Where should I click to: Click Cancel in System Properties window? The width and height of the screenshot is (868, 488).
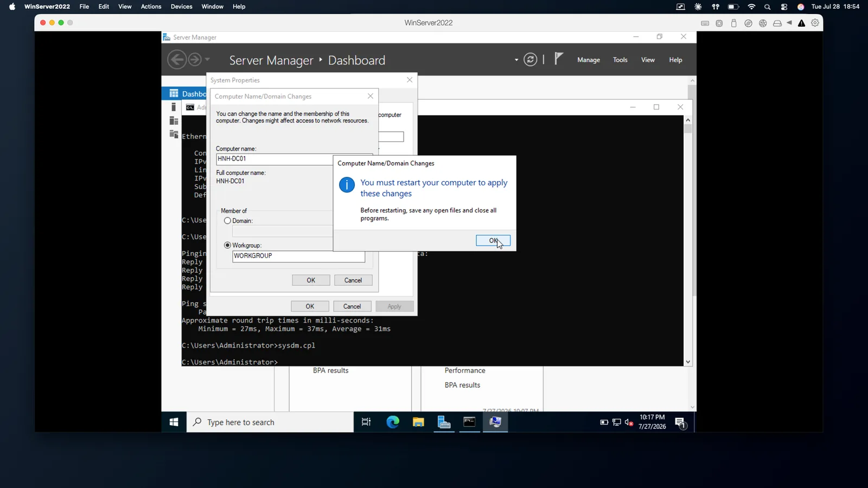(x=352, y=306)
